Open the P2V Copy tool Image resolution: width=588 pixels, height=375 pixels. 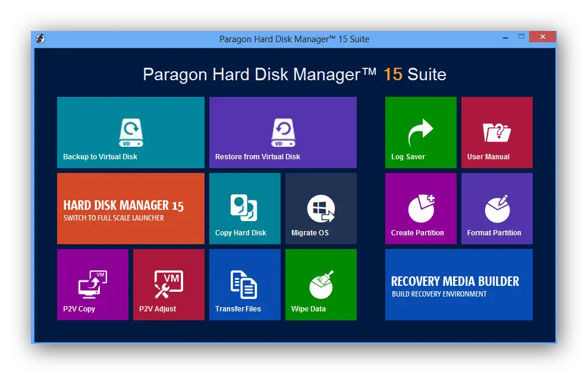(93, 285)
